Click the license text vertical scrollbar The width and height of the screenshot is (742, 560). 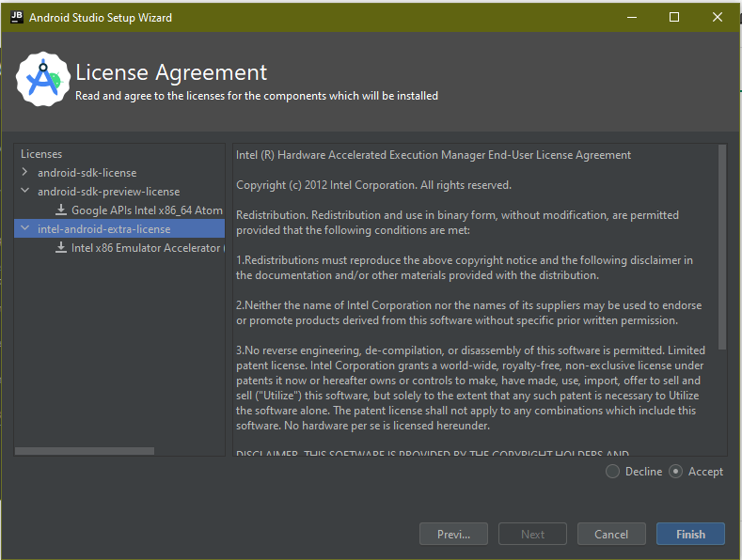point(722,246)
